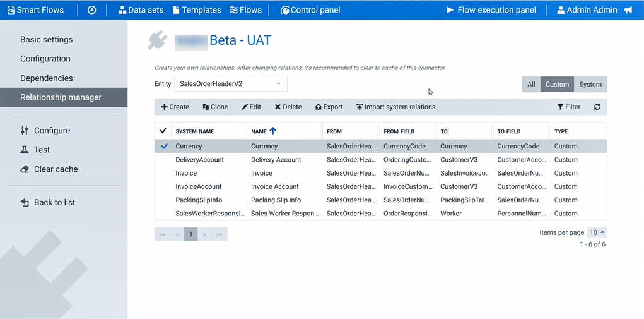The image size is (644, 319).
Task: Open the Flow execution panel
Action: click(491, 10)
